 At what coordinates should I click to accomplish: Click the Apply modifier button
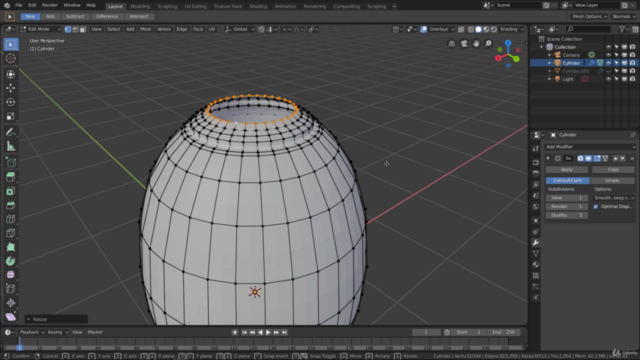(567, 169)
